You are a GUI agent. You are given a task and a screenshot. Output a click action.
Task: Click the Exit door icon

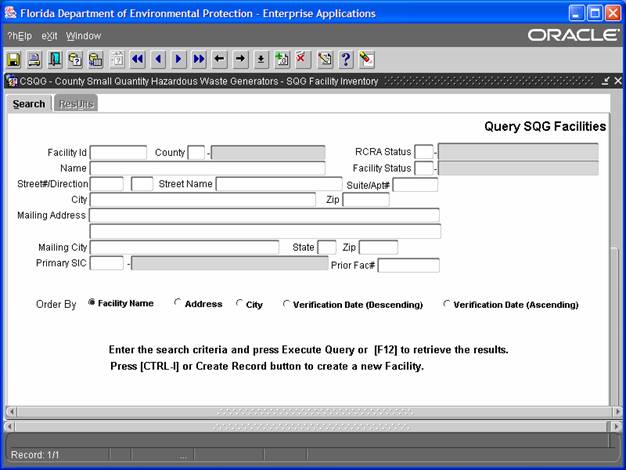(x=55, y=59)
